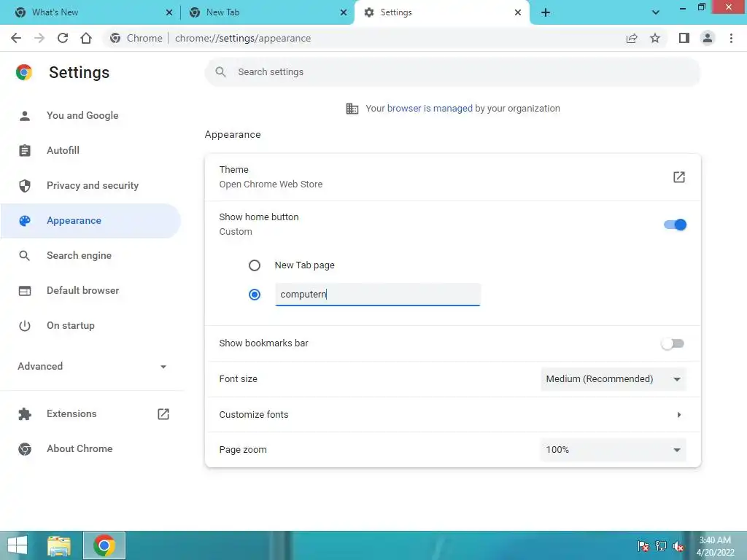Share this page using the share icon
Screen dimensions: 747x560
click(632, 38)
